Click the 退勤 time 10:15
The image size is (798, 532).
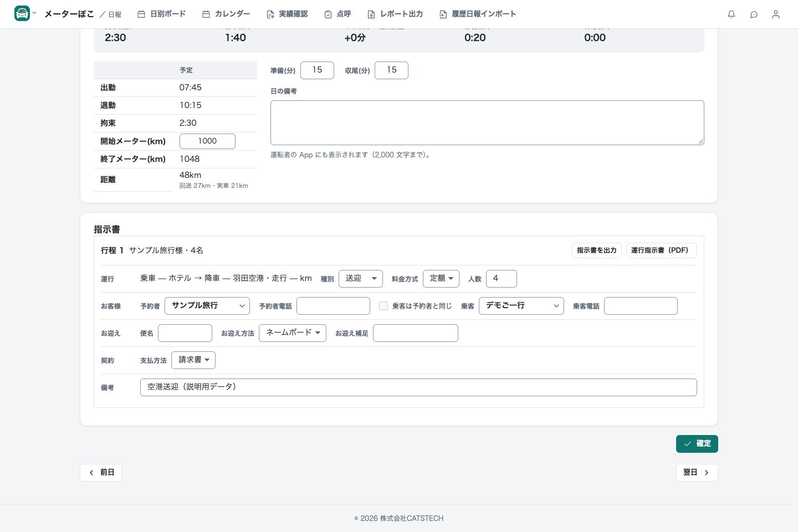click(x=190, y=105)
